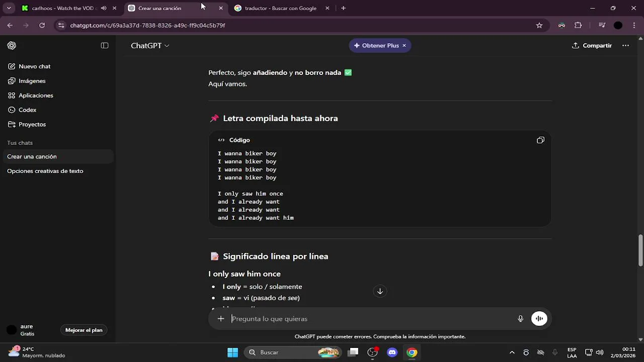The width and height of the screenshot is (644, 362).
Task: Start voice mode with the waveform button
Action: (539, 319)
